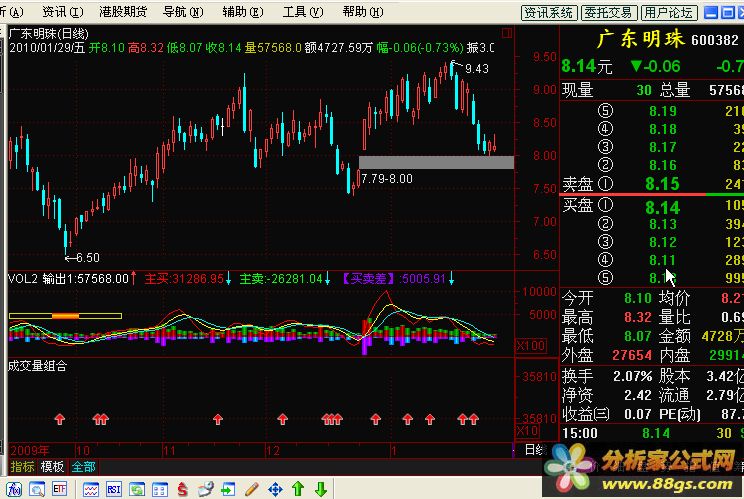Click the 日线 period selector at axis end
Image resolution: width=744 pixels, height=499 pixels.
(536, 449)
